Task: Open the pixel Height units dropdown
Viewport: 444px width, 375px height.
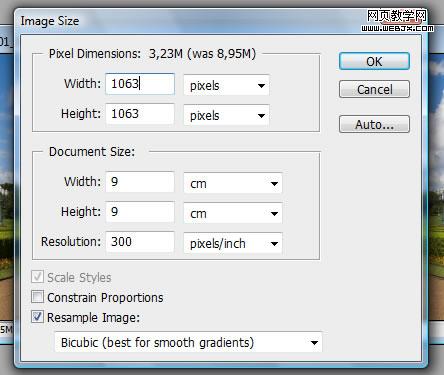Action: click(x=226, y=115)
